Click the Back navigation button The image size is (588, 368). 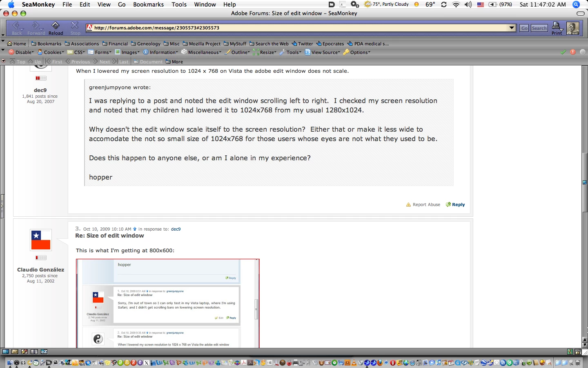(x=17, y=28)
